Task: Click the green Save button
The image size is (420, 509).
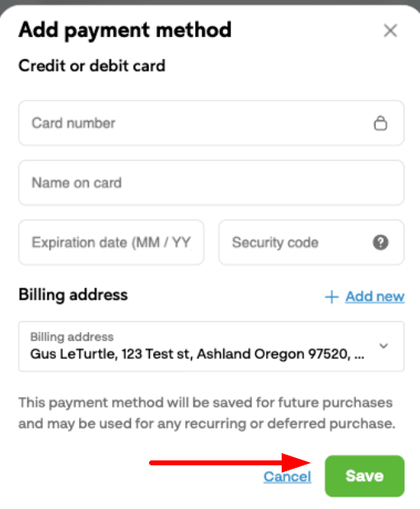Action: point(365,476)
